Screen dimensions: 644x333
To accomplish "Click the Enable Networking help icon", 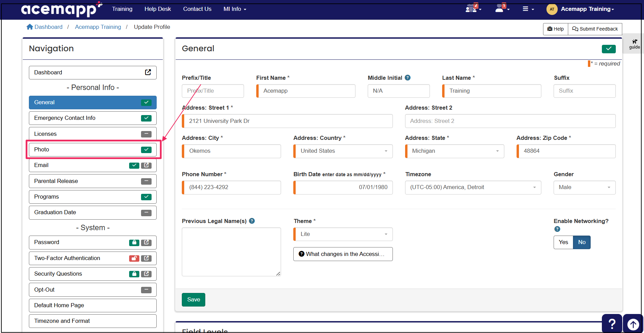I will pyautogui.click(x=557, y=229).
